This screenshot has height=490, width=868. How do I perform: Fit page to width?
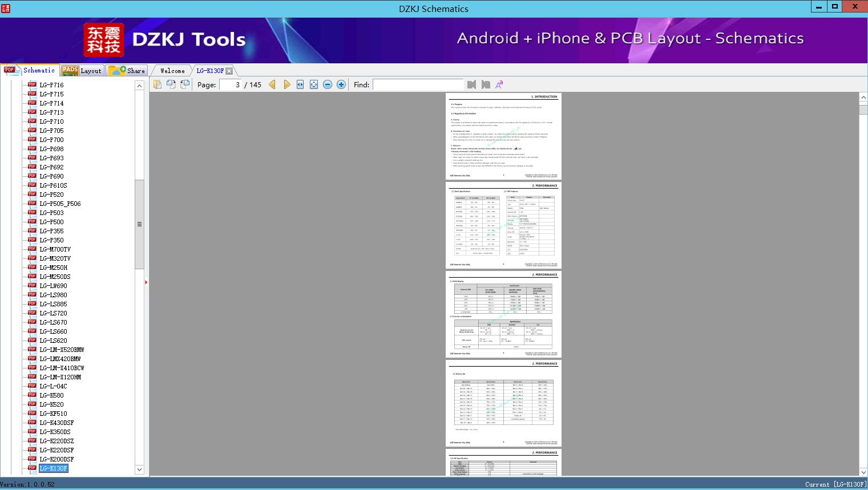[x=300, y=84]
